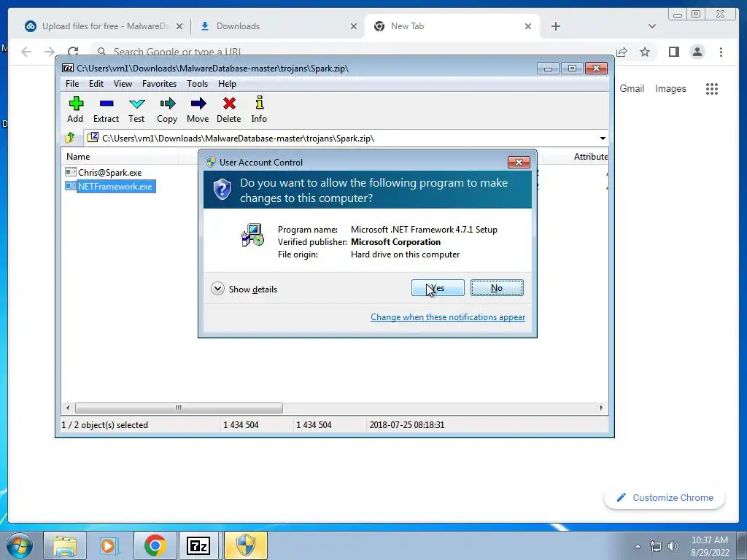747x560 pixels.
Task: Click the horizontal scrollbar thumb in 7-Zip
Action: 179,408
